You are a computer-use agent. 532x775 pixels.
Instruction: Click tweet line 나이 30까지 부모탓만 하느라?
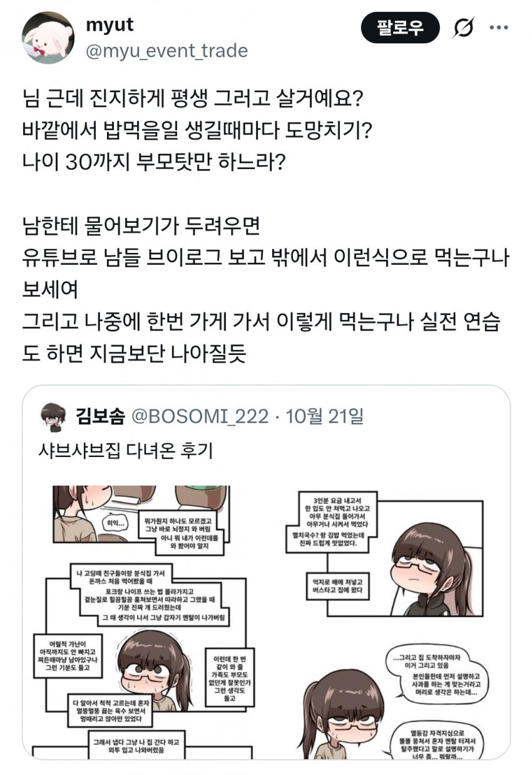coord(154,163)
